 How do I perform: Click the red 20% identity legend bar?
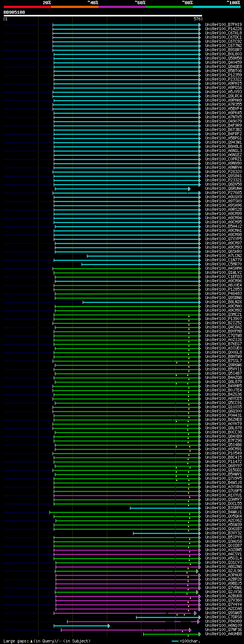[x=27, y=7]
